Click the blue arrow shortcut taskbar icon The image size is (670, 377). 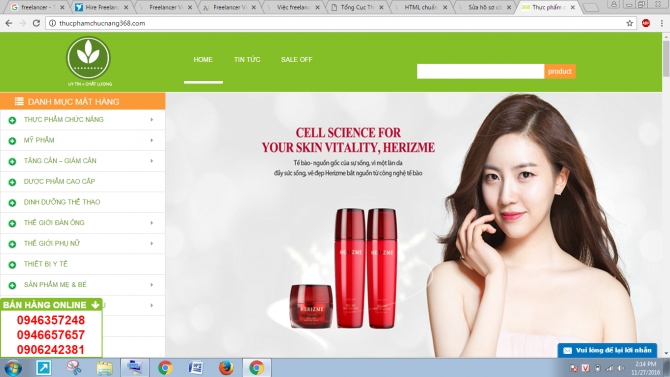(x=44, y=368)
